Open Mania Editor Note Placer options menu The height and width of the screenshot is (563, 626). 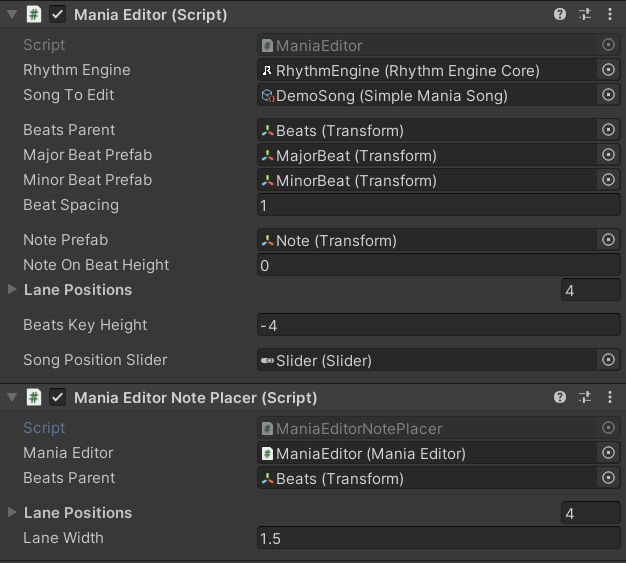coord(610,398)
